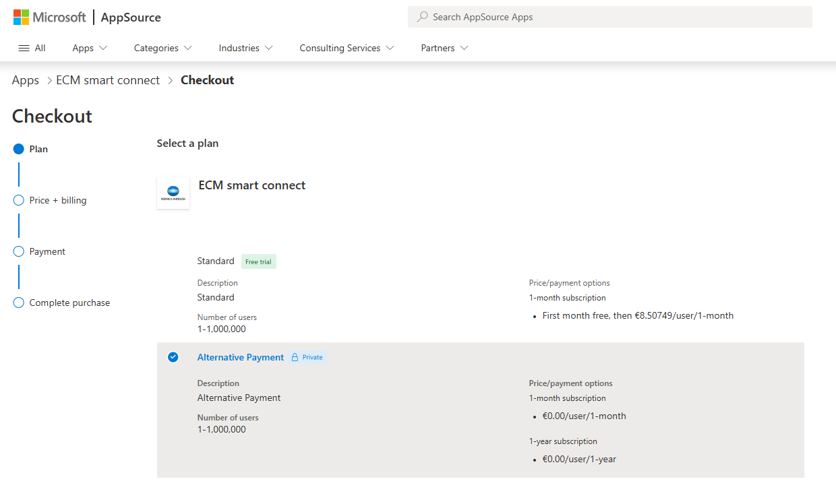Click the Private badge label
This screenshot has height=504, width=836.
(x=312, y=357)
